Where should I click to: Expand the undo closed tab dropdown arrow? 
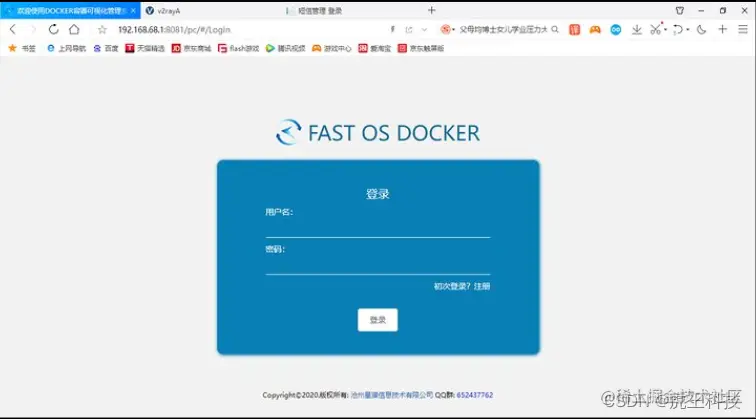pos(688,30)
